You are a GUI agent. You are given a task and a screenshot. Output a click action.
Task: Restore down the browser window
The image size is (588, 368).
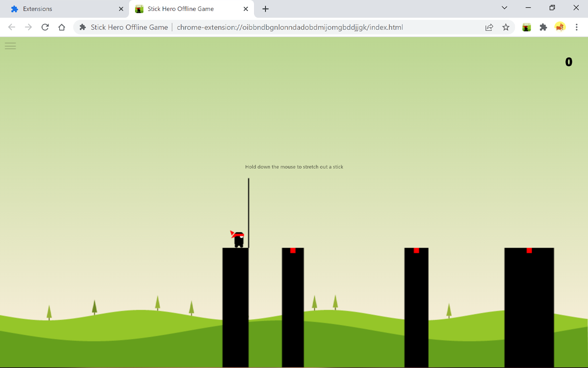552,8
